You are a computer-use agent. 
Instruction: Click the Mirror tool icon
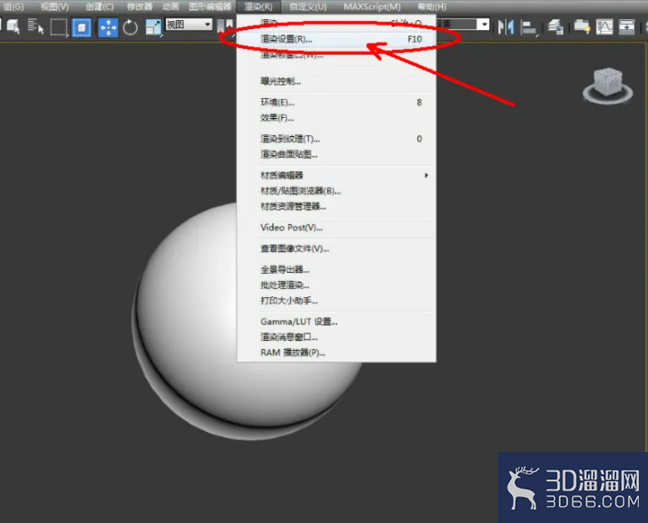506,27
